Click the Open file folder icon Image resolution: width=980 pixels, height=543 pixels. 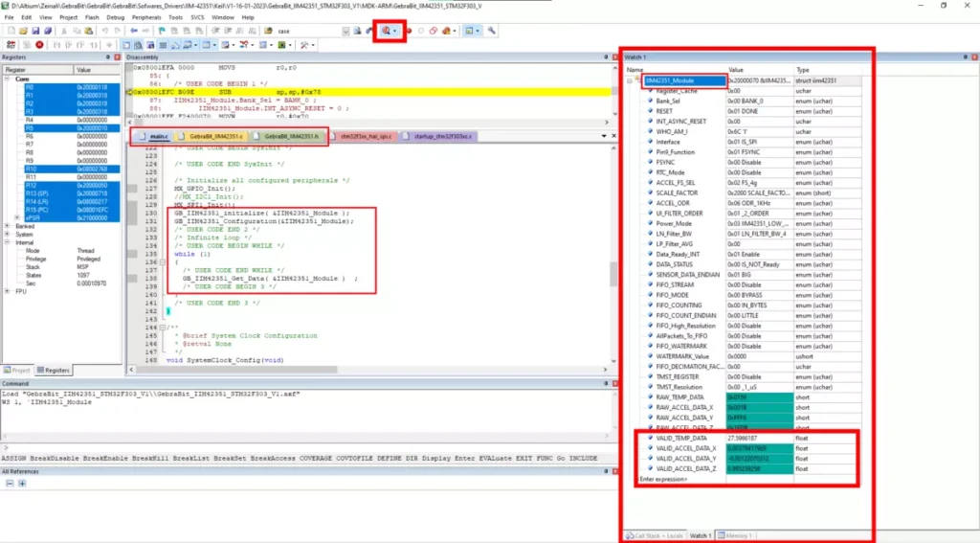pyautogui.click(x=24, y=31)
